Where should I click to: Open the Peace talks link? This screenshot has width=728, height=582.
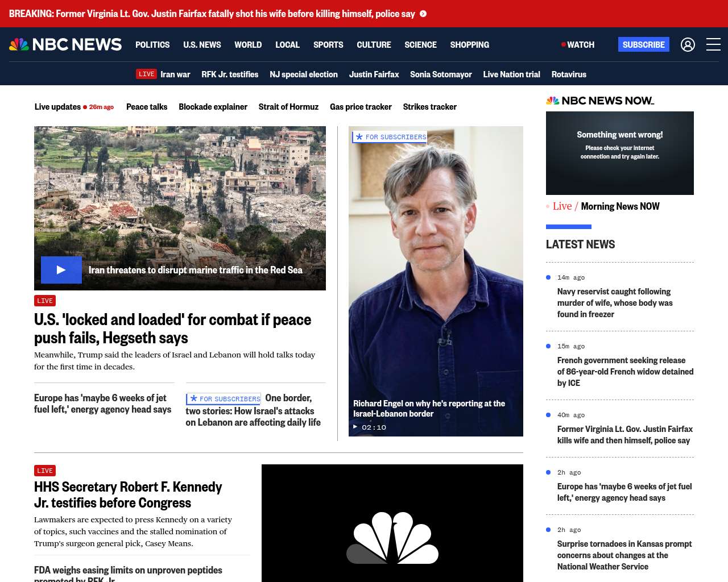(147, 106)
